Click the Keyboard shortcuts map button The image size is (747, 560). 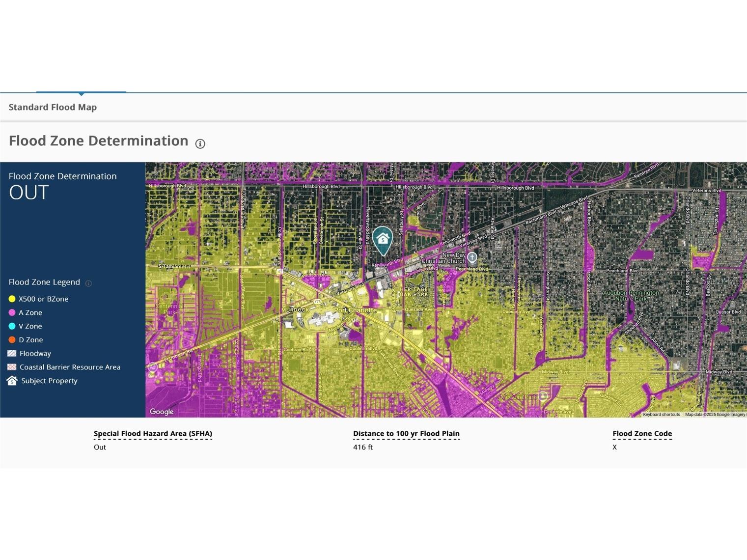[661, 415]
